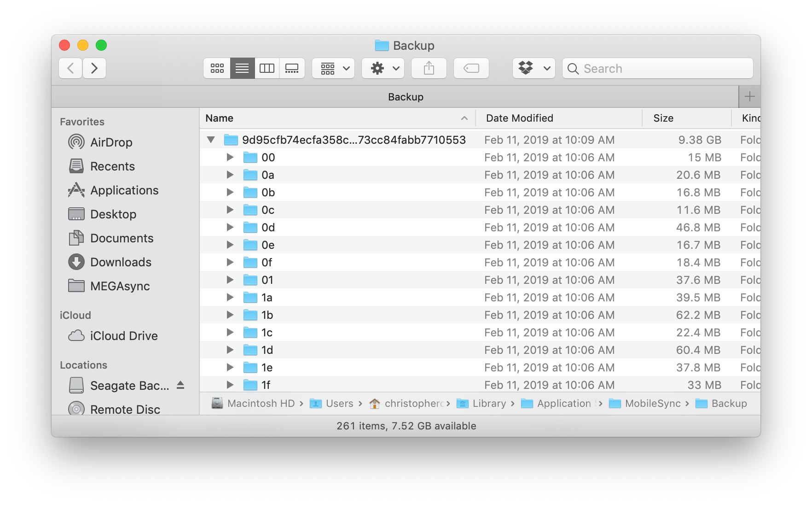Sort by the Kind column
This screenshot has width=812, height=505.
747,118
